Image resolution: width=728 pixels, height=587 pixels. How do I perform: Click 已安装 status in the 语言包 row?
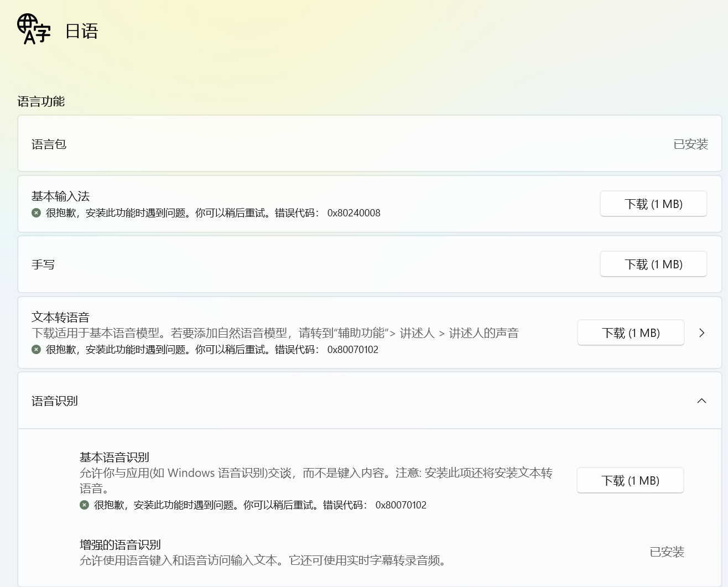(691, 144)
